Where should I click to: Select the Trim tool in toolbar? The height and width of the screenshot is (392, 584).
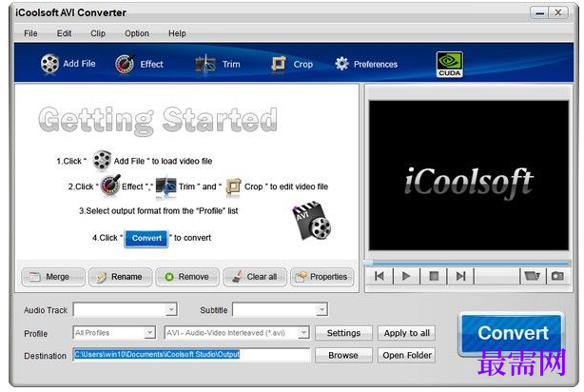pos(218,64)
